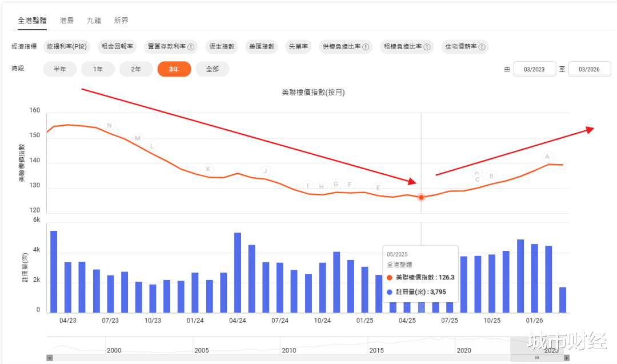Toggle the 供樓負擔比率 indicator
This screenshot has height=364, width=617.
pos(346,46)
